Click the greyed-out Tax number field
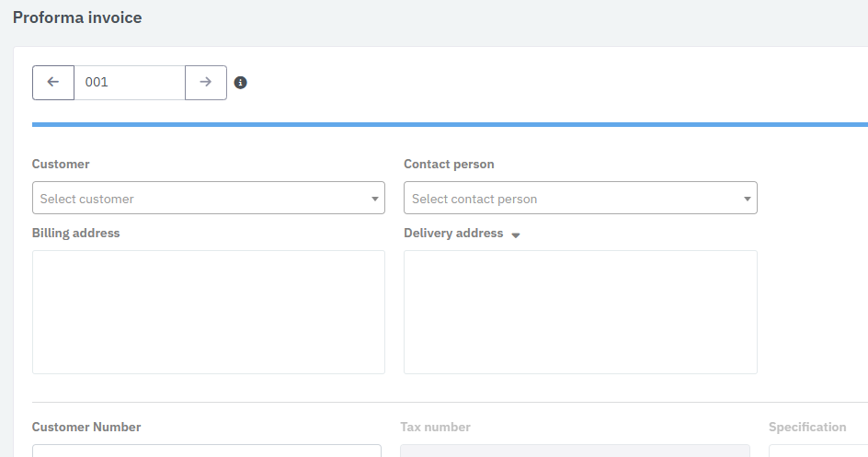The height and width of the screenshot is (457, 868). click(x=575, y=451)
